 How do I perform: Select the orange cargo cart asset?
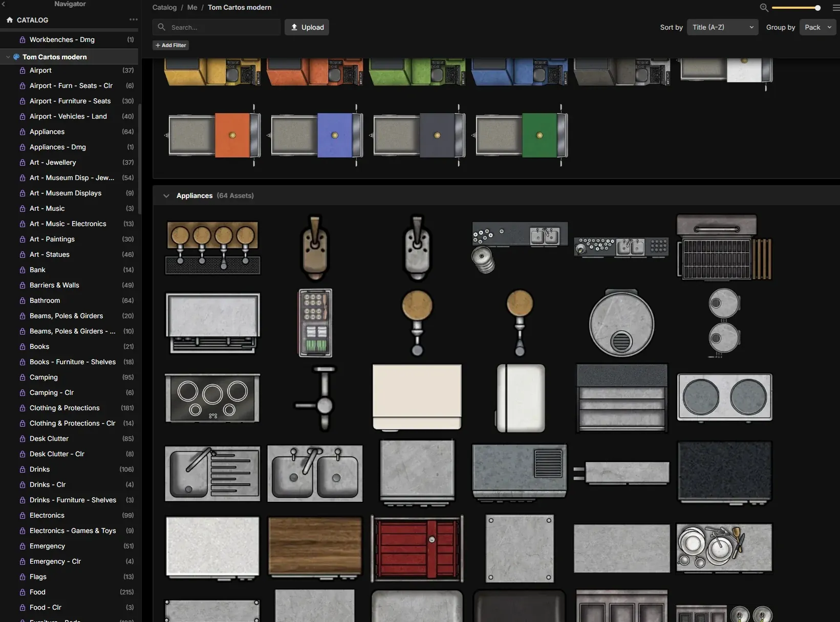212,136
